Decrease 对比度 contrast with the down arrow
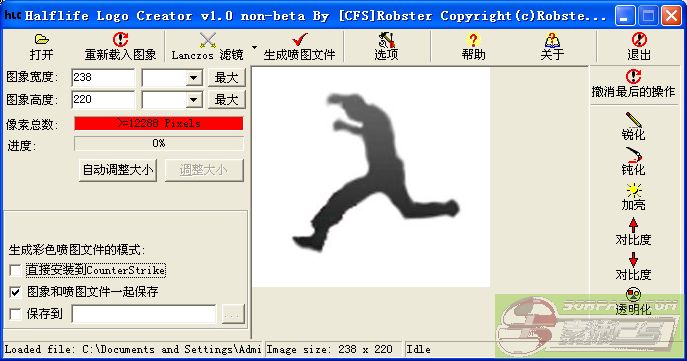The width and height of the screenshot is (687, 361). click(x=633, y=266)
